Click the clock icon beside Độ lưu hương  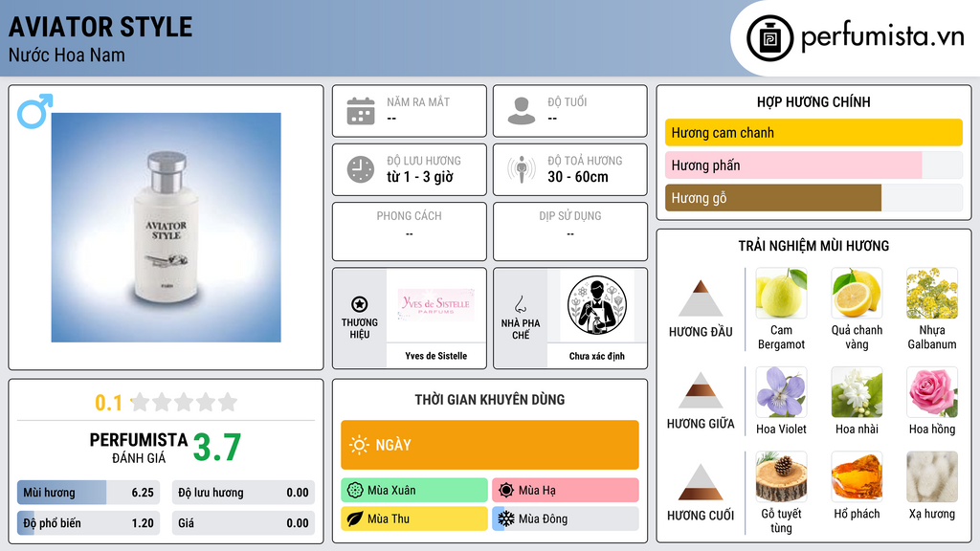pyautogui.click(x=361, y=169)
